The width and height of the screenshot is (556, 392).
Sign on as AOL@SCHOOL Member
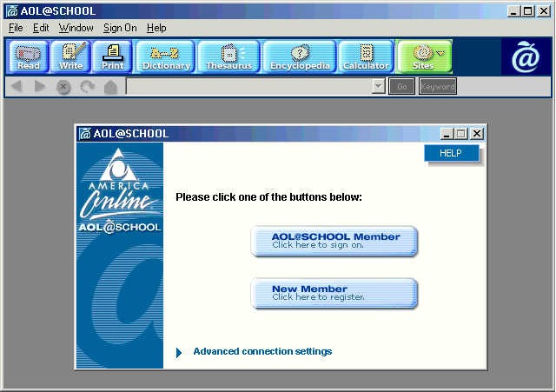pyautogui.click(x=334, y=241)
